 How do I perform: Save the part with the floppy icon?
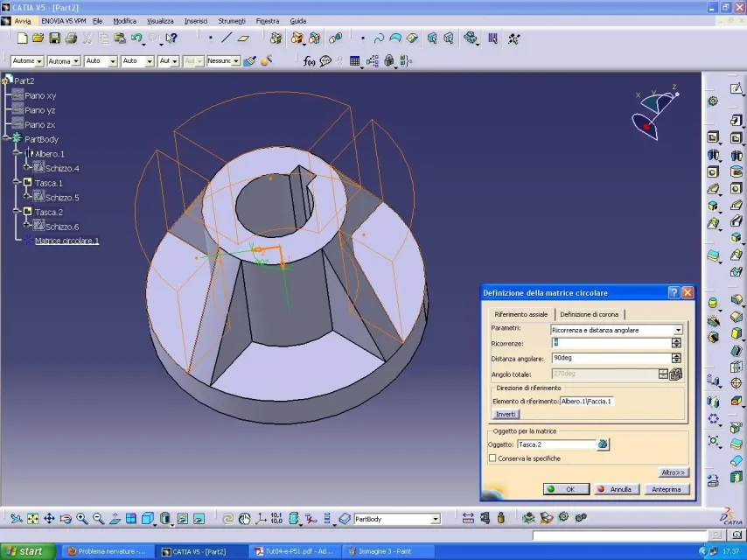[x=55, y=38]
